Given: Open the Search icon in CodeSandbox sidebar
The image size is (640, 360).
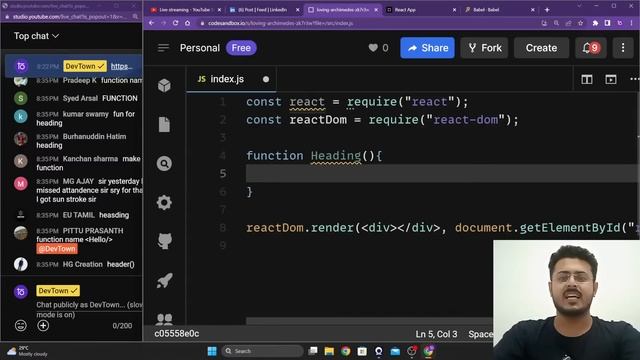Looking at the screenshot, I should 164,164.
